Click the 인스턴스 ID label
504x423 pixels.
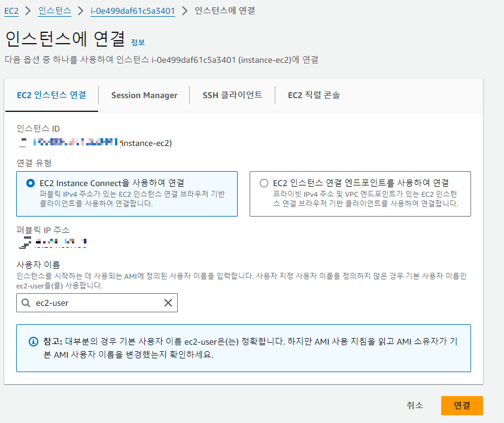[x=38, y=129]
